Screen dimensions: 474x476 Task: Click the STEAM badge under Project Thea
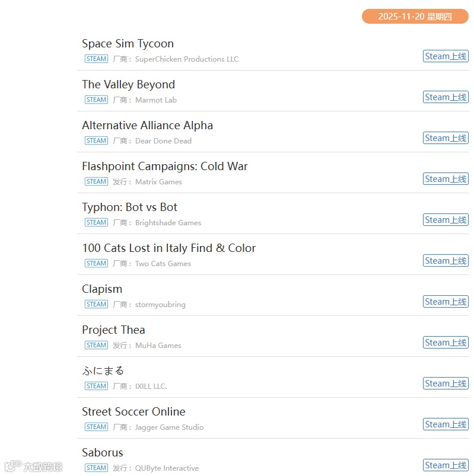point(96,345)
